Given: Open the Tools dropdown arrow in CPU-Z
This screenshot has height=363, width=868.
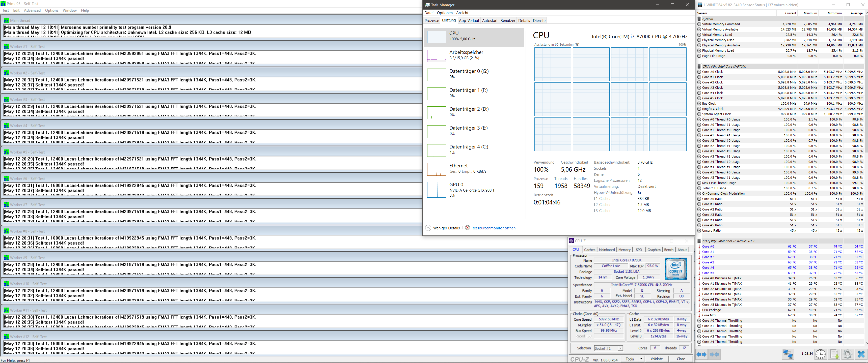Looking at the screenshot, I should pyautogui.click(x=641, y=359).
